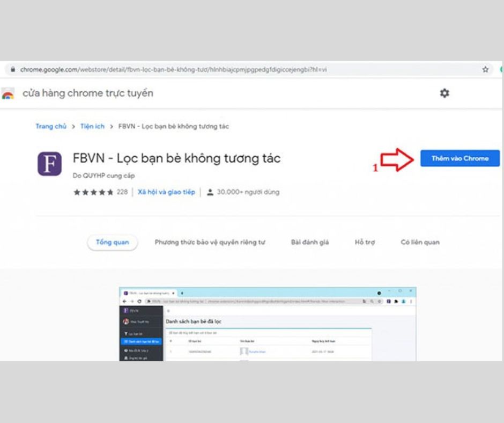This screenshot has height=423, width=504.
Task: Open the Xã hội và giao tiếp category
Action: tap(167, 192)
